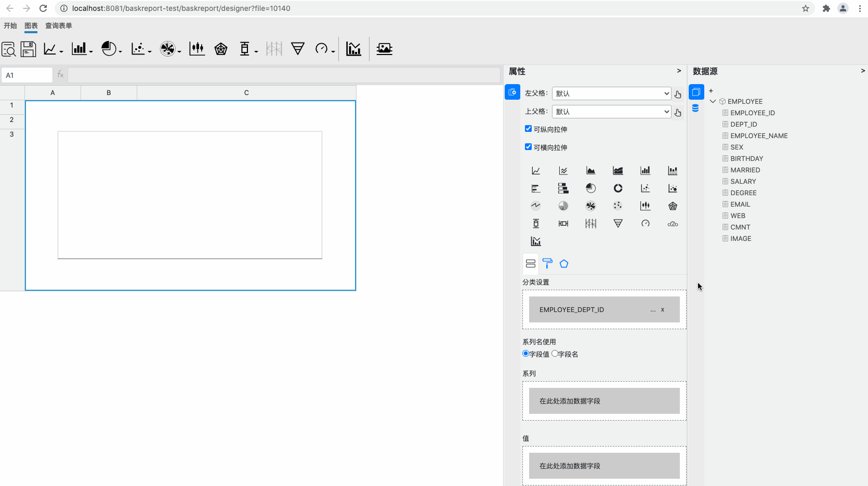Screen dimensions: 868x486
Task: Choose bubble chart type in properties panel
Action: pos(673,188)
